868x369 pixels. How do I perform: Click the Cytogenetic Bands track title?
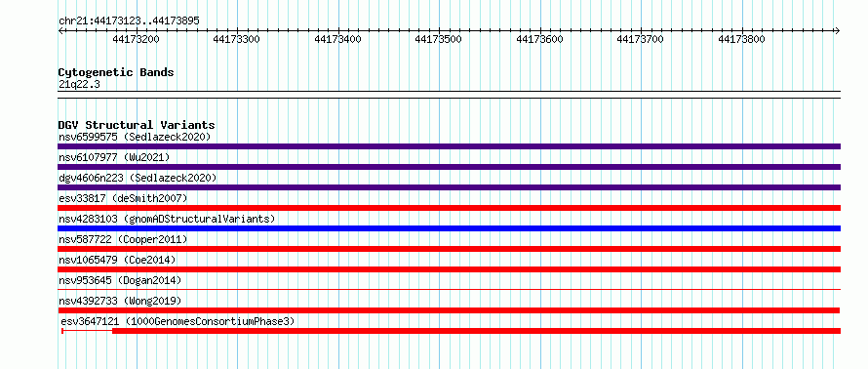(116, 72)
